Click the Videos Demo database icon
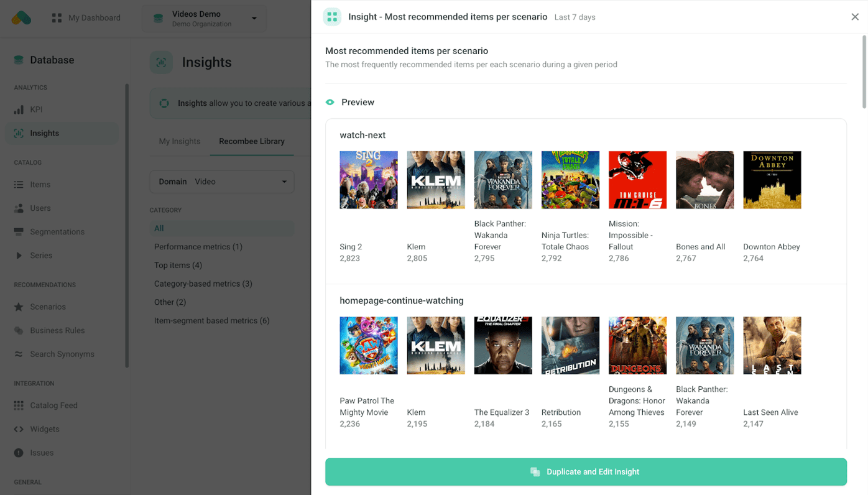868x495 pixels. coord(158,19)
